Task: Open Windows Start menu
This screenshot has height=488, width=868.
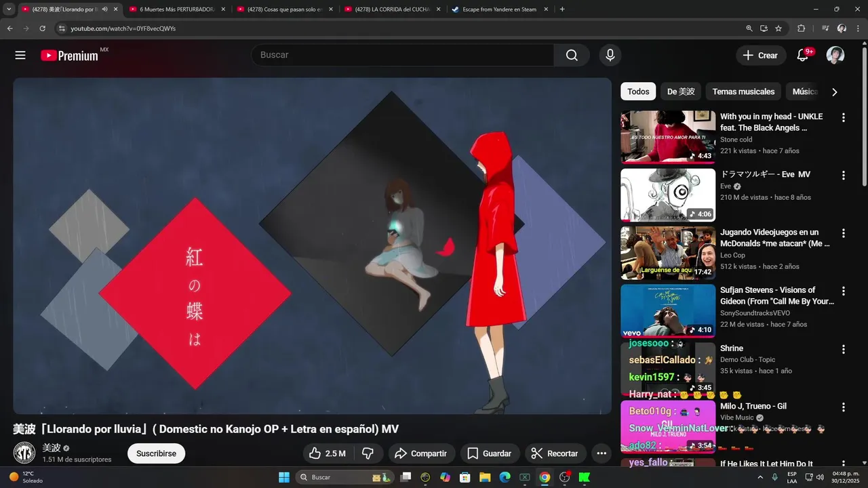Action: point(283,477)
